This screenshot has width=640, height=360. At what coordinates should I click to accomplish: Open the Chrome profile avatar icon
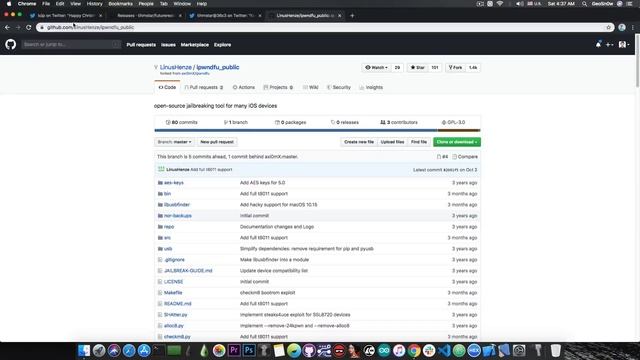622,27
